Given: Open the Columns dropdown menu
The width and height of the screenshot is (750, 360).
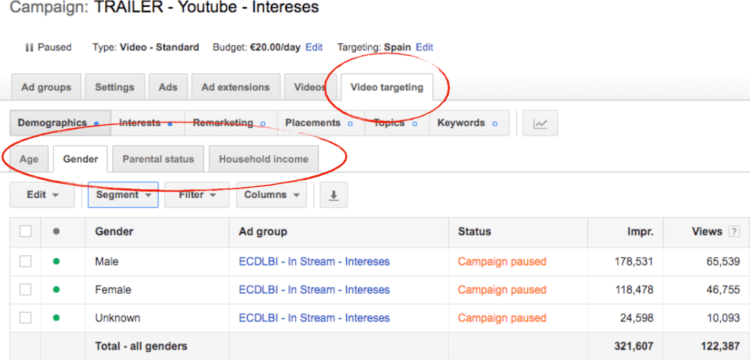Looking at the screenshot, I should (271, 195).
